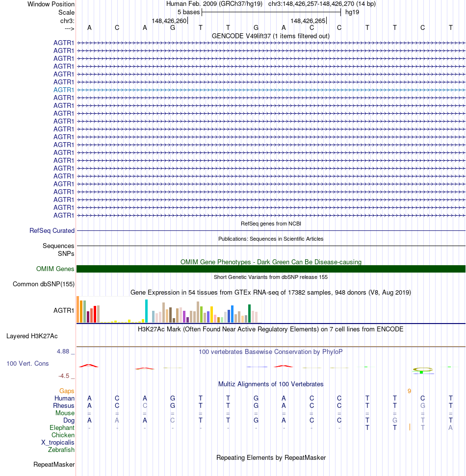Open the Repeating Elements by RepeatMasker title
Viewport: 466px width, 476px height.
271,458
